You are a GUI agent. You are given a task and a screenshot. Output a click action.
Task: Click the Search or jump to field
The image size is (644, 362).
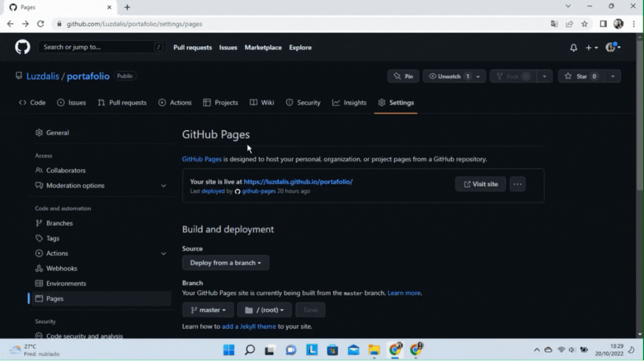(102, 47)
